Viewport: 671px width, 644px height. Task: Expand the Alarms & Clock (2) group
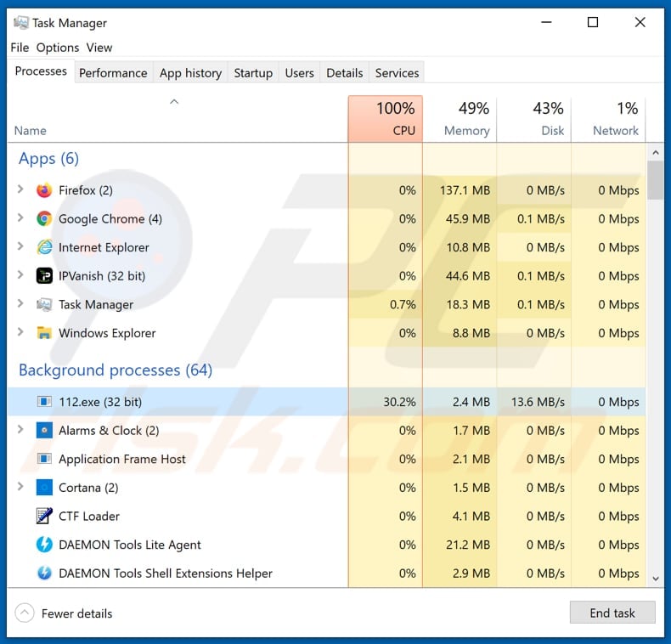tap(20, 429)
